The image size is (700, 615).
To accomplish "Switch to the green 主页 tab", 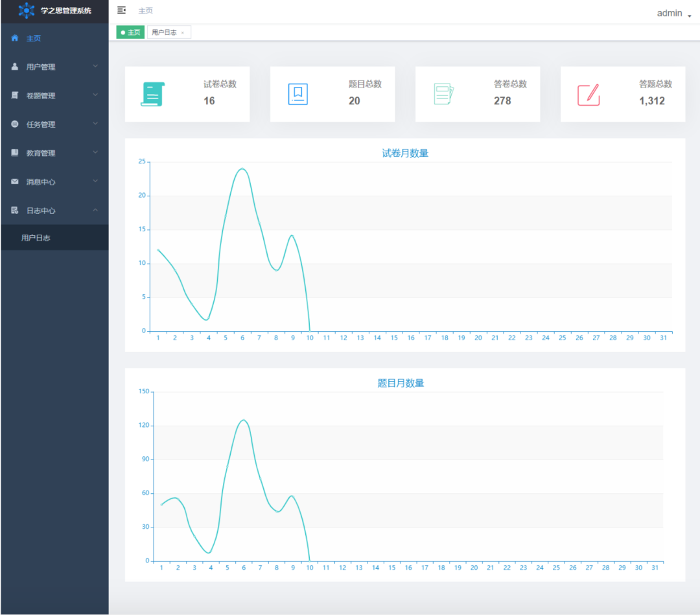I will [x=130, y=32].
